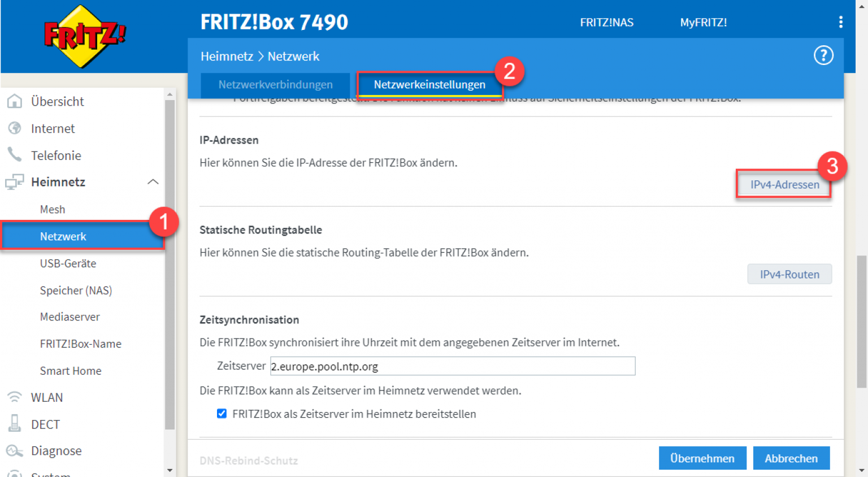This screenshot has height=477, width=868.
Task: Open Telefonie via the phone icon
Action: pyautogui.click(x=15, y=155)
